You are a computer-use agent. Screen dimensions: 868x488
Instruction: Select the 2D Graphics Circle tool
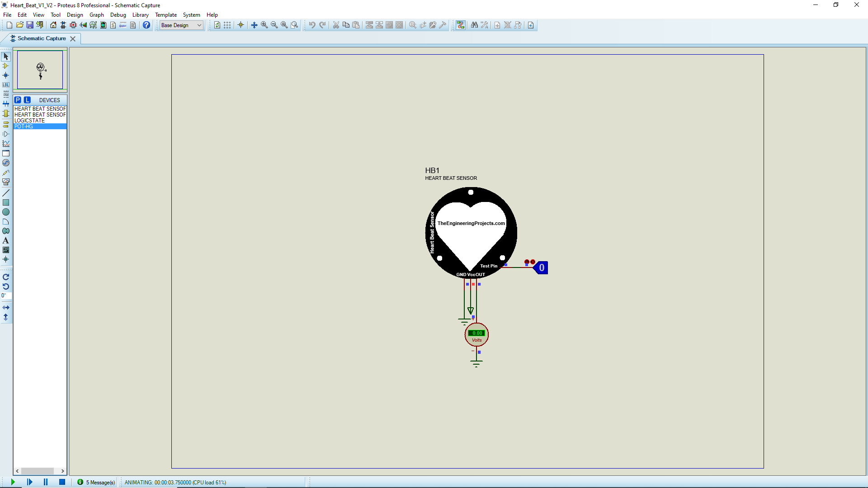click(6, 212)
